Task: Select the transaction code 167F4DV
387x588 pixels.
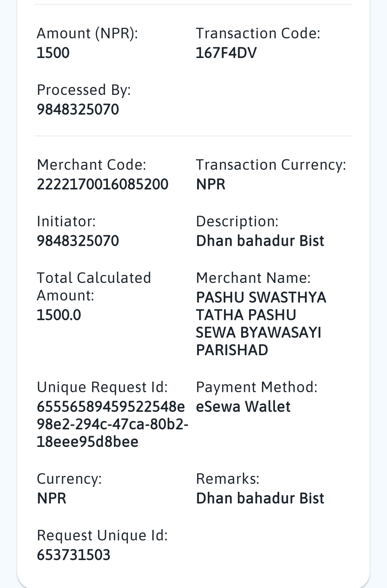Action: click(226, 53)
